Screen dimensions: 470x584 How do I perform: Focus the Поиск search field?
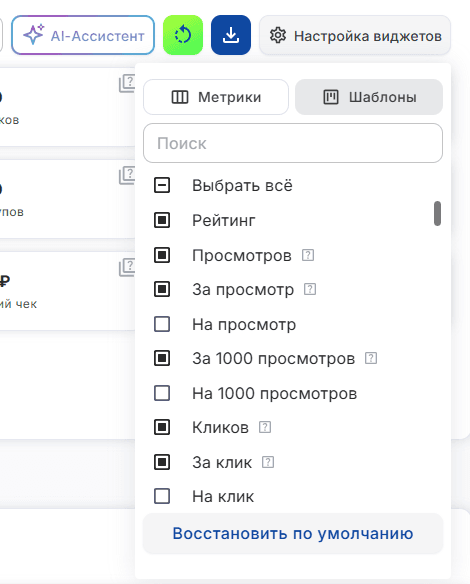[293, 143]
